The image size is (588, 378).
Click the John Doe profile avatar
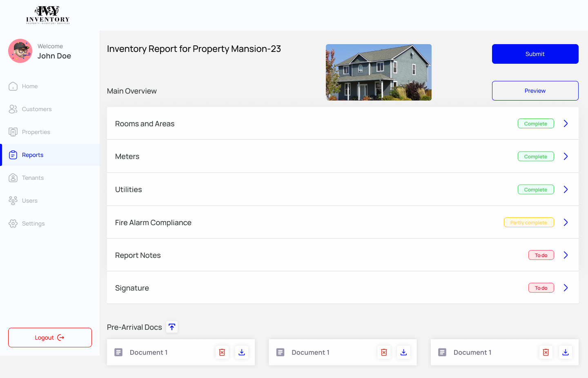[20, 51]
